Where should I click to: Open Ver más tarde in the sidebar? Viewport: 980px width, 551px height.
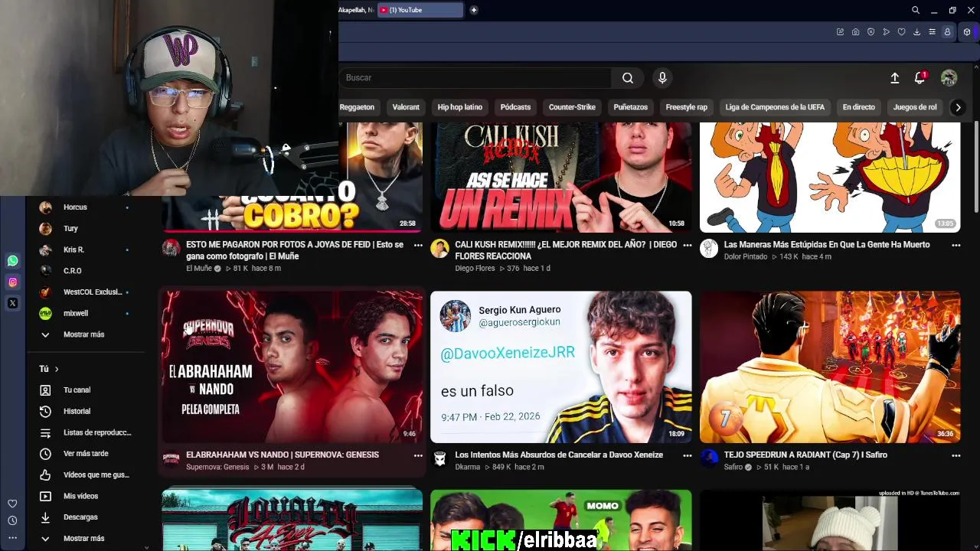86,454
